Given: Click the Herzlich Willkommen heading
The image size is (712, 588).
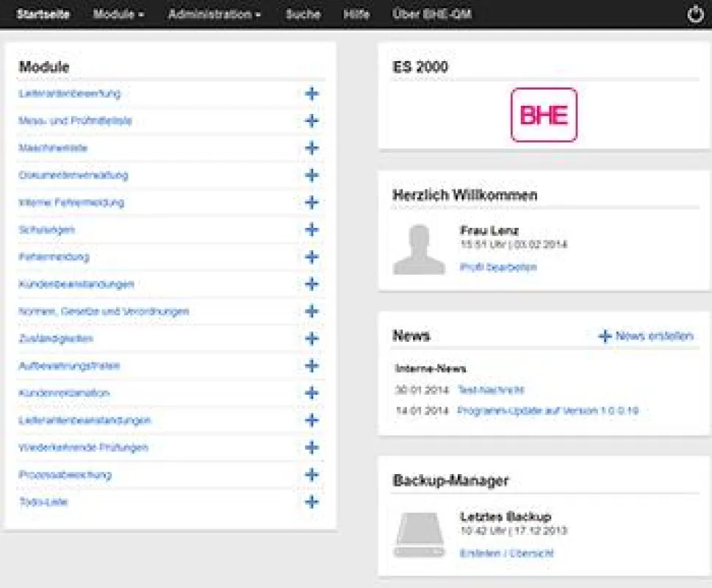Looking at the screenshot, I should [x=464, y=196].
